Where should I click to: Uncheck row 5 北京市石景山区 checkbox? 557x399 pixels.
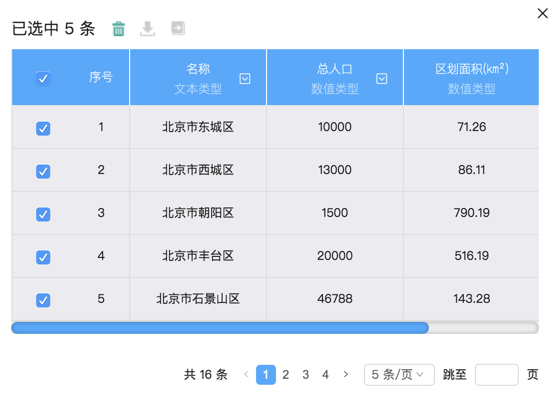click(43, 300)
